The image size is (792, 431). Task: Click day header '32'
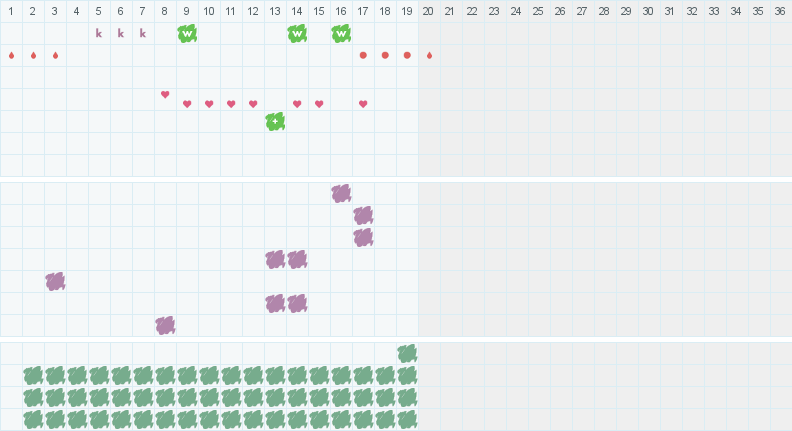(x=692, y=11)
